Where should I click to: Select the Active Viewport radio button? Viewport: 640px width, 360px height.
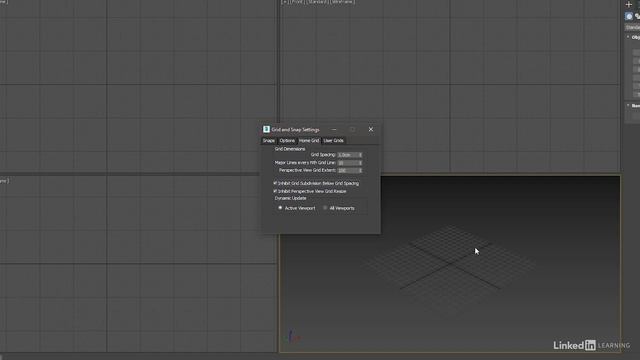click(x=280, y=208)
